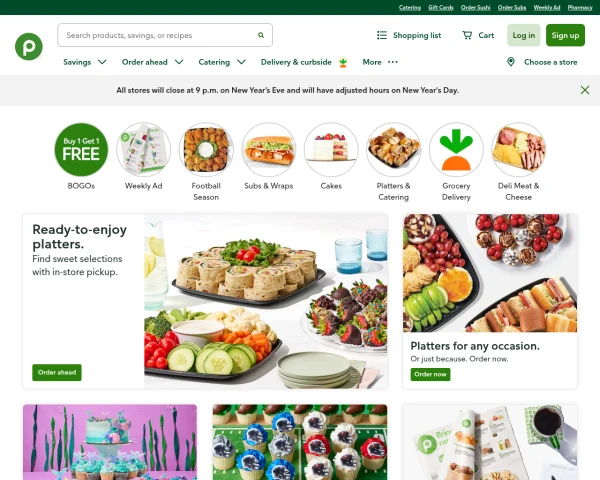Viewport: 600px width, 480px height.
Task: Open the Weekly Ad circle icon
Action: tap(143, 150)
